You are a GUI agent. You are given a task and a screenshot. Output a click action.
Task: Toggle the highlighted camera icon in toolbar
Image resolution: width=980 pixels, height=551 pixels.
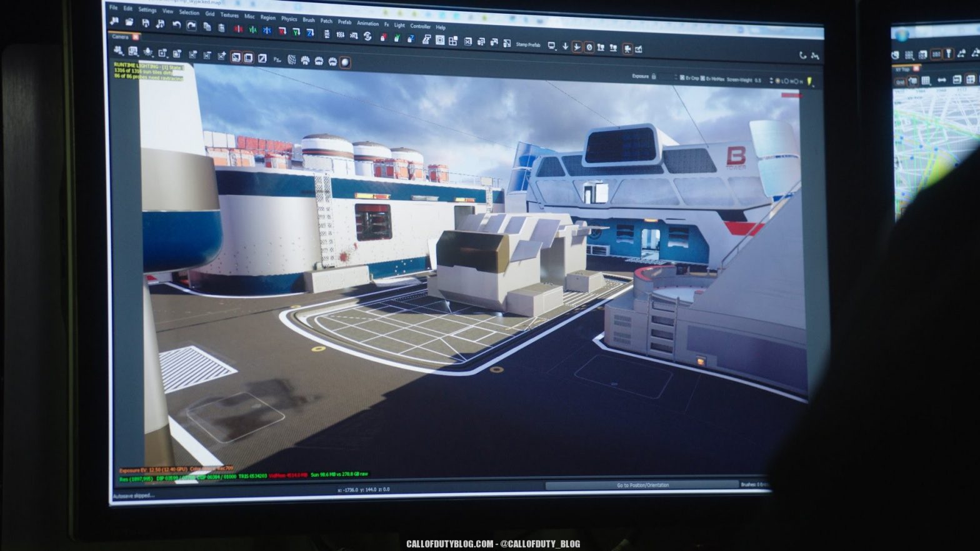[627, 49]
